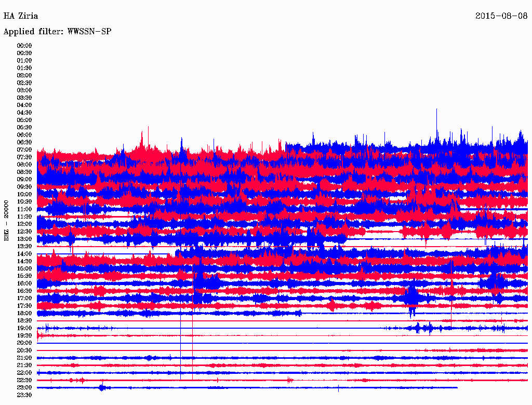Click the '19:00' time label
The width and height of the screenshot is (532, 405).
coord(24,328)
